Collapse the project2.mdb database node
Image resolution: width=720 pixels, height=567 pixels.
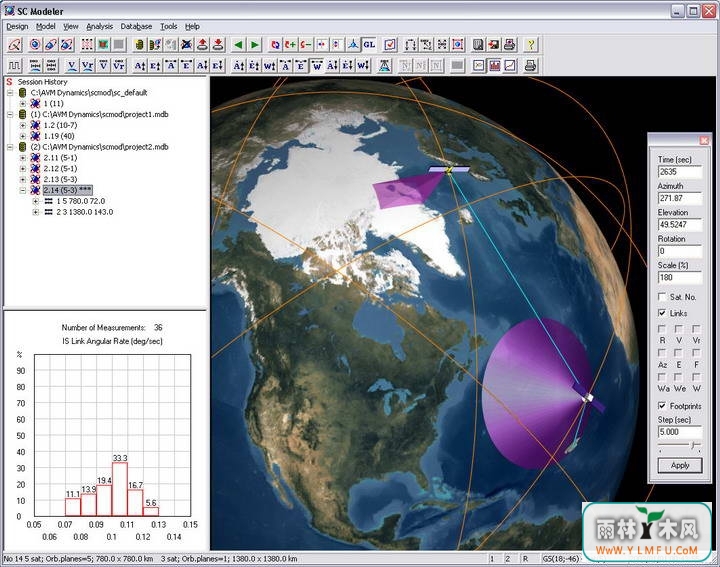[10, 147]
